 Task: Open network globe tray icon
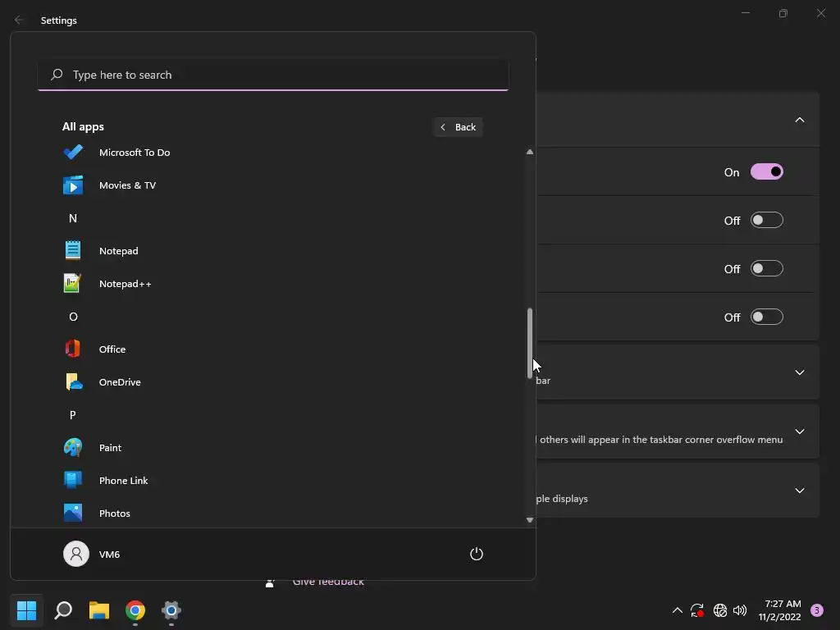click(720, 609)
